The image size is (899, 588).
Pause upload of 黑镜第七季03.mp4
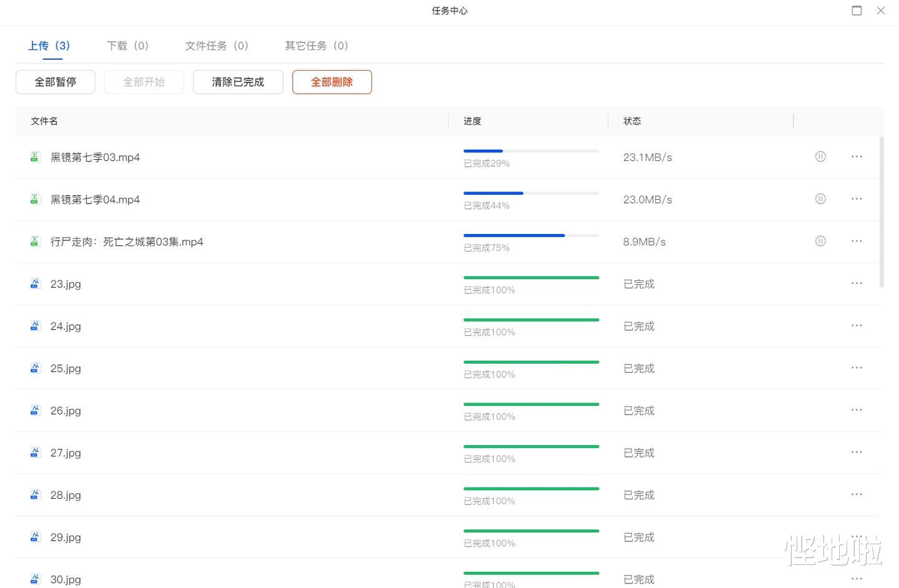(x=820, y=157)
